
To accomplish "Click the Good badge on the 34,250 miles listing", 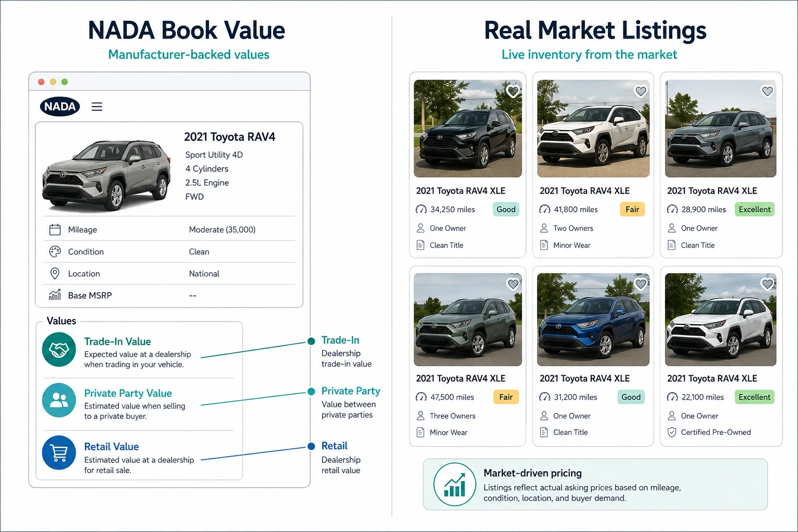I will pyautogui.click(x=506, y=209).
